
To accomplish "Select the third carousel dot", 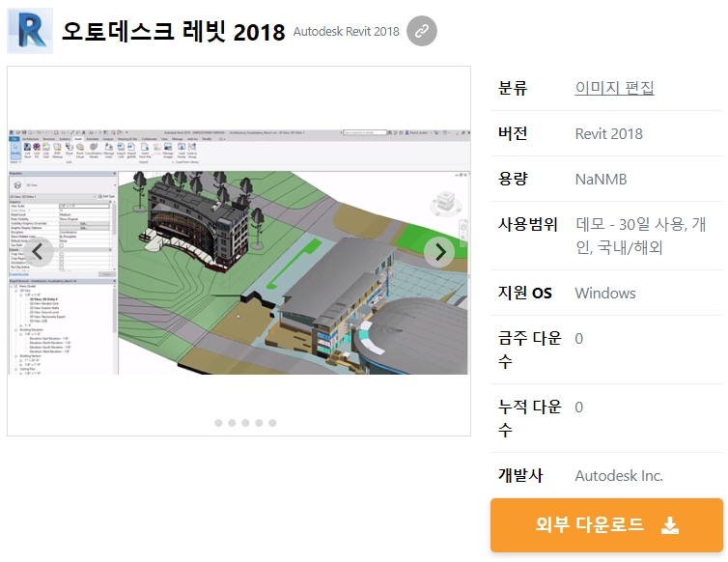I will coord(245,423).
